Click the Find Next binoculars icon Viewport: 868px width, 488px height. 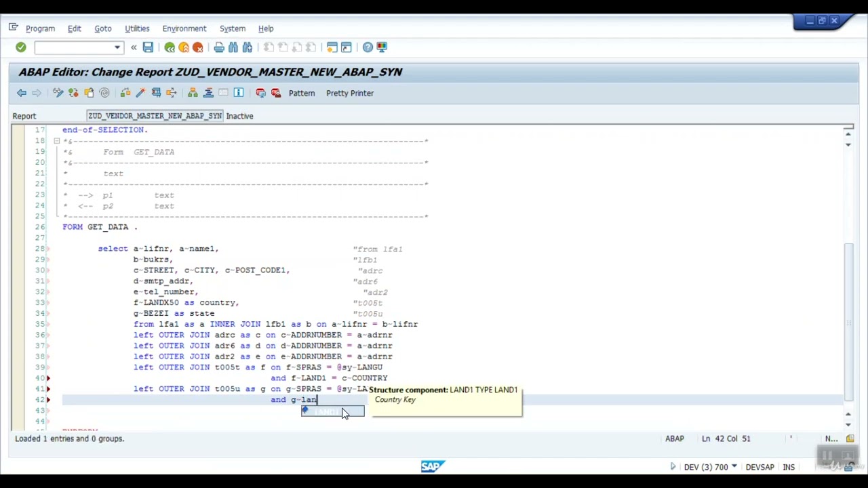[x=248, y=47]
